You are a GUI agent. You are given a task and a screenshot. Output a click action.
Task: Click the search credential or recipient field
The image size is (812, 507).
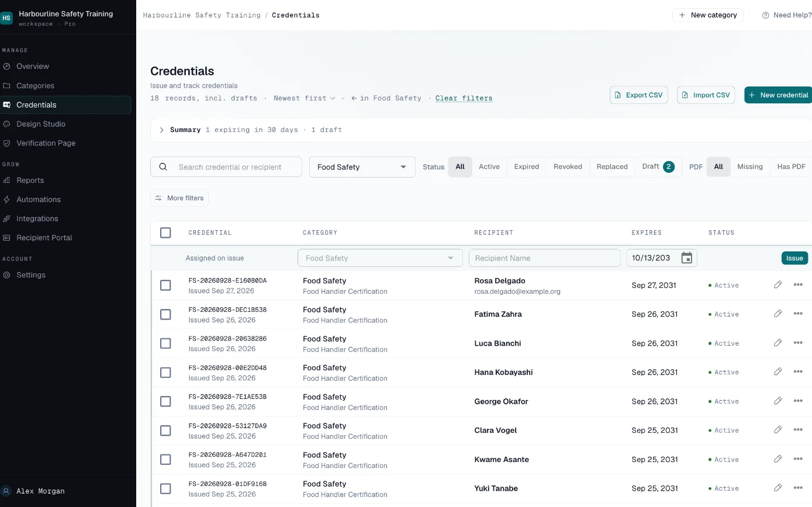226,167
